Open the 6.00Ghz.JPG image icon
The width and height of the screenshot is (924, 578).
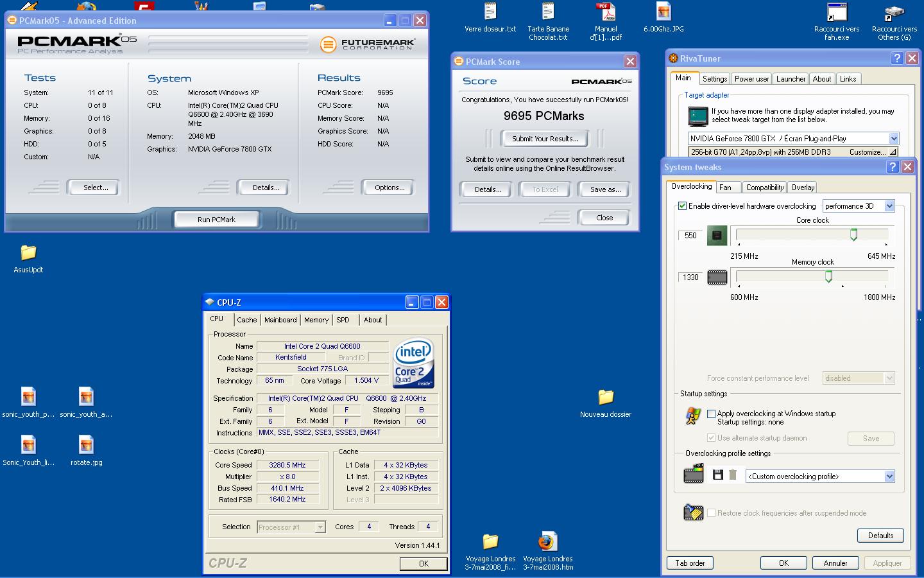click(663, 17)
